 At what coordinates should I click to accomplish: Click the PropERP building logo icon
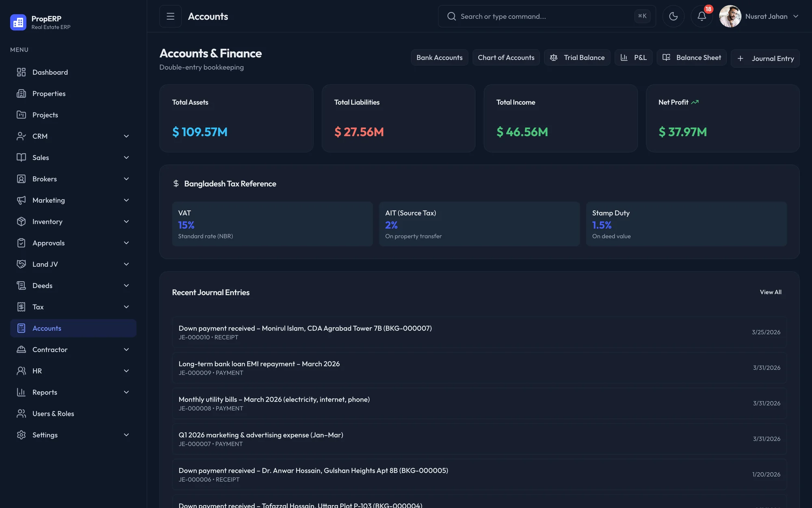pyautogui.click(x=18, y=22)
